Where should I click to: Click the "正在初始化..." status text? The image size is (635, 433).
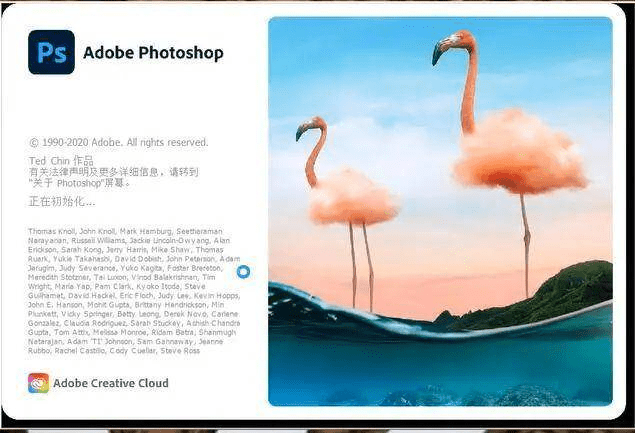click(x=62, y=201)
